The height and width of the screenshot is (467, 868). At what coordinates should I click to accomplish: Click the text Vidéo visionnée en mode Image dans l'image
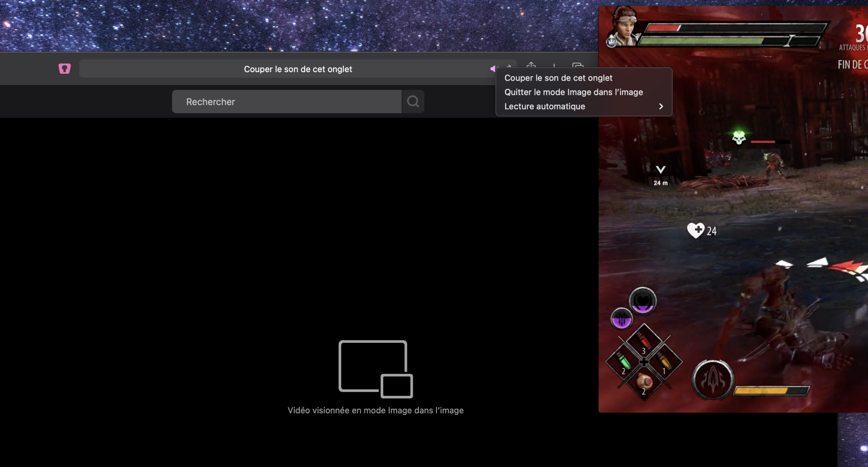376,410
